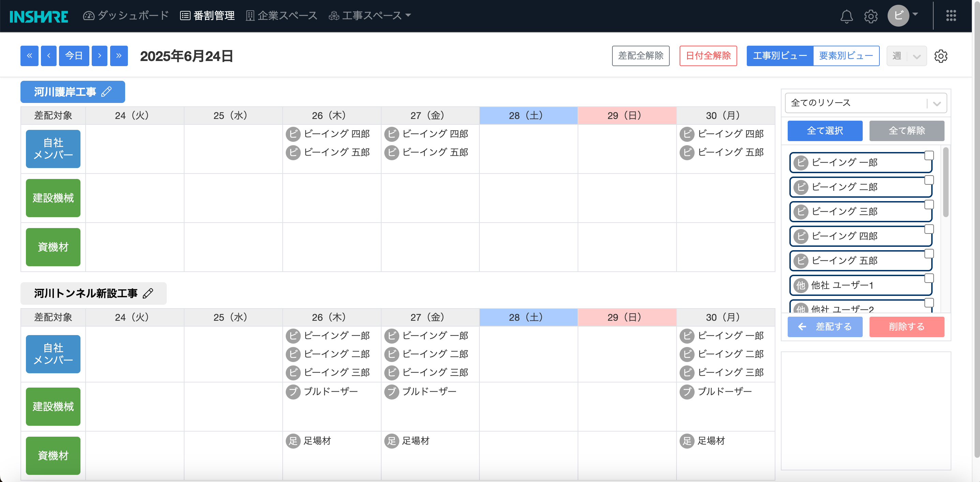Click the 削除する button
This screenshot has height=482, width=980.
point(907,327)
